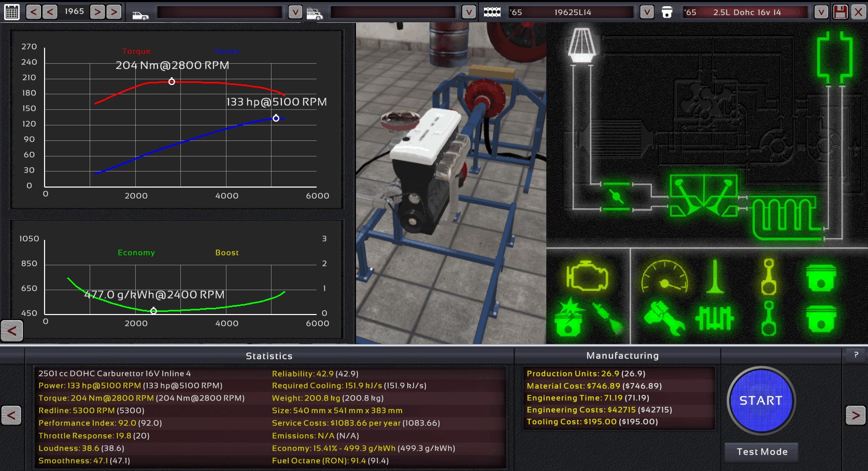868x471 pixels.
Task: Click the empty car trim name field
Action: click(x=393, y=12)
